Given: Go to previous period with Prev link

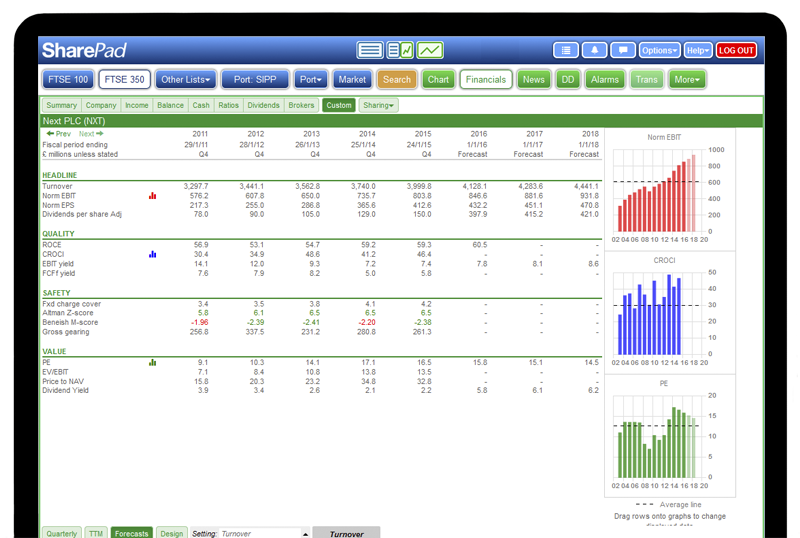Looking at the screenshot, I should [x=58, y=133].
